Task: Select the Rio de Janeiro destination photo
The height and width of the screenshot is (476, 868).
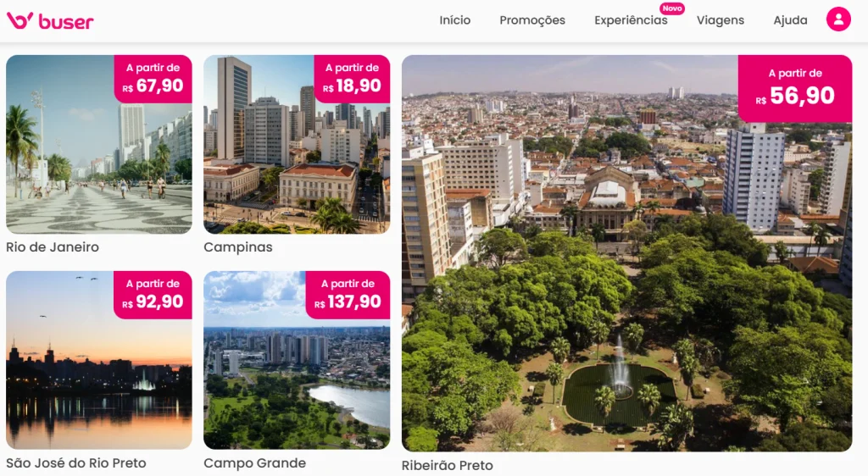Action: tap(99, 144)
